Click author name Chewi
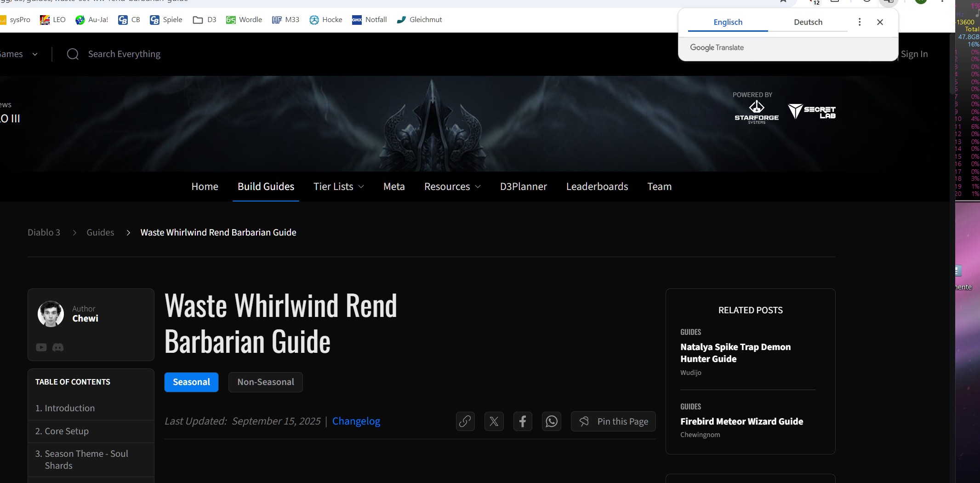The width and height of the screenshot is (980, 483). point(85,318)
